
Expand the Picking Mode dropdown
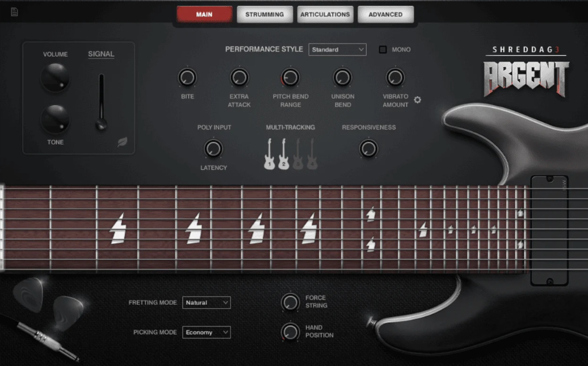(x=207, y=332)
